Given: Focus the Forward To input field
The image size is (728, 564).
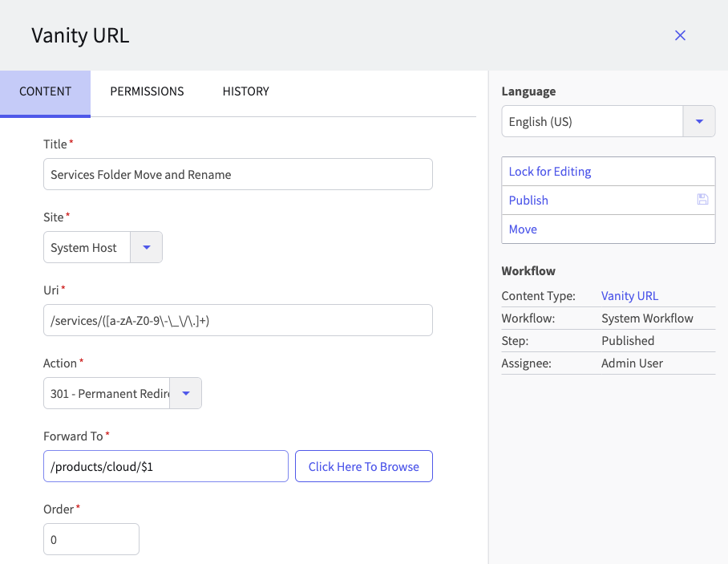Looking at the screenshot, I should pos(165,466).
